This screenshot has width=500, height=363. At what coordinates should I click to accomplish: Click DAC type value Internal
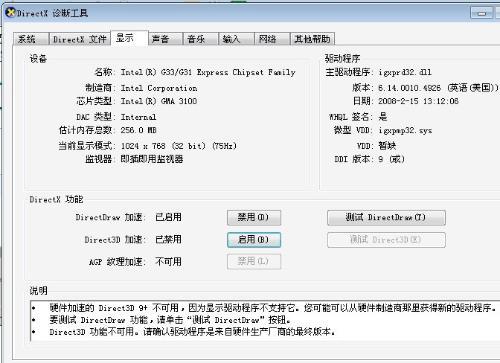tap(138, 117)
